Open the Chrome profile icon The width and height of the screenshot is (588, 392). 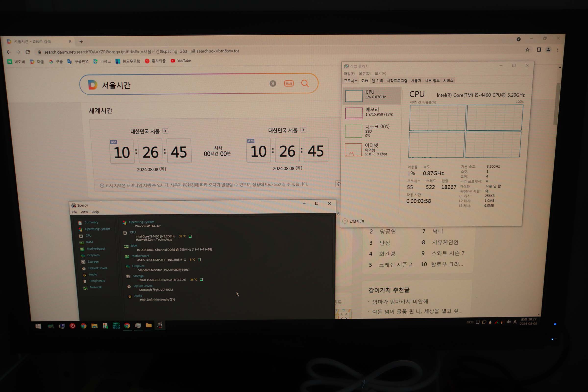pos(548,49)
